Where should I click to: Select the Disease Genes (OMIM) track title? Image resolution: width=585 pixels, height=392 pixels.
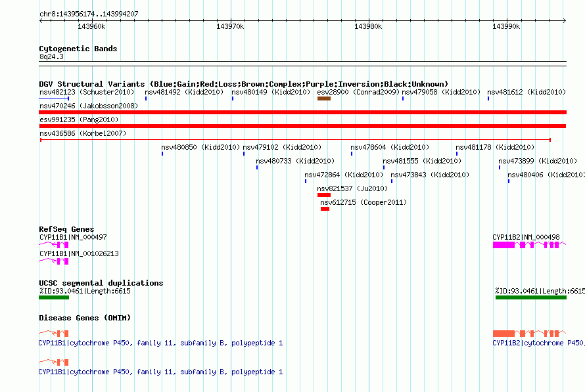coord(85,318)
